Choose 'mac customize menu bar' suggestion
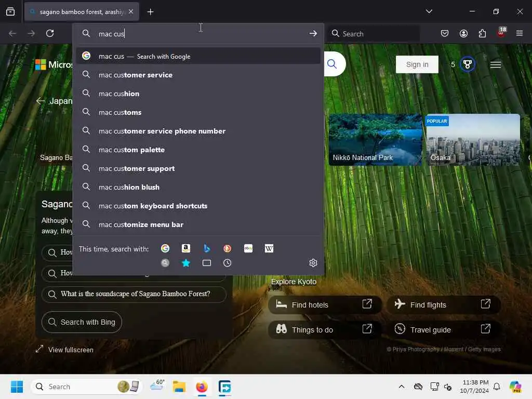This screenshot has width=532, height=399. [198, 224]
